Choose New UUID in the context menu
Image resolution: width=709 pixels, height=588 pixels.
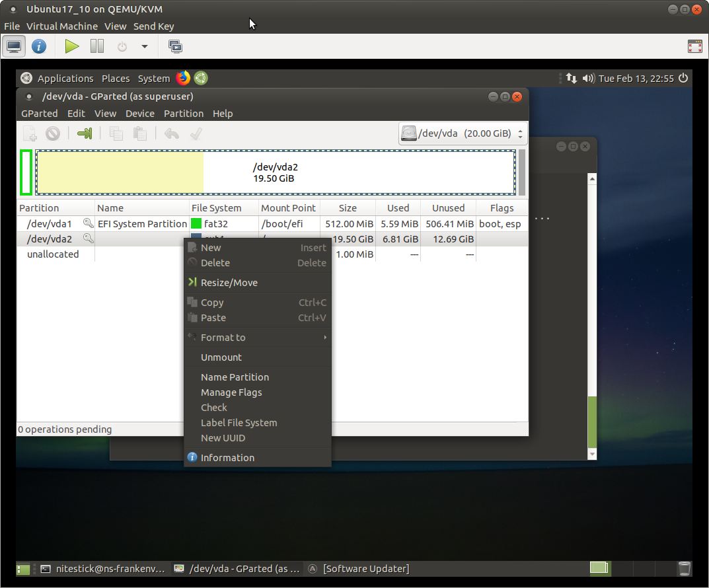tap(258, 438)
